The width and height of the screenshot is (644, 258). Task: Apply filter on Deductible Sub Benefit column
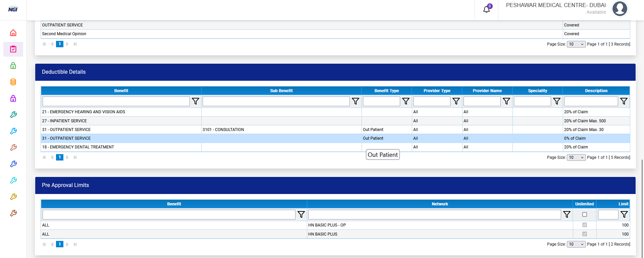point(356,101)
